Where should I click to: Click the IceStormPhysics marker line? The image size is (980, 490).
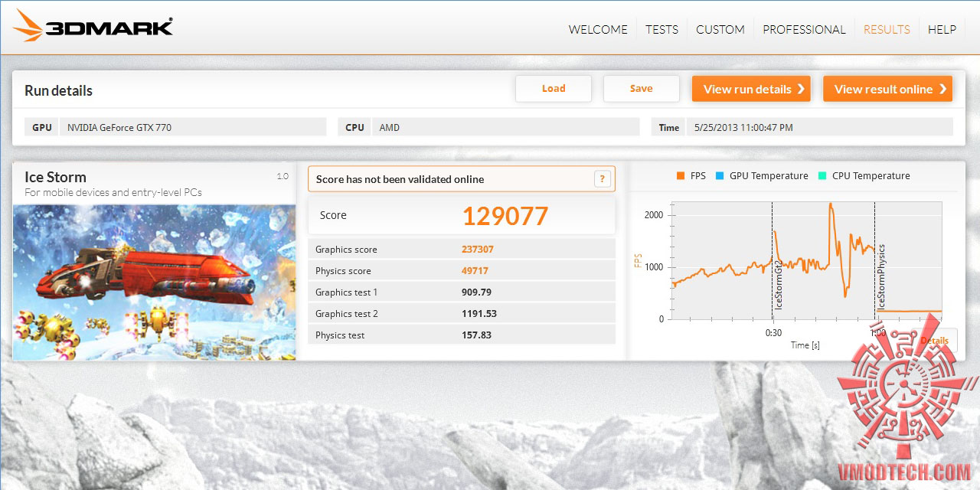(x=875, y=260)
